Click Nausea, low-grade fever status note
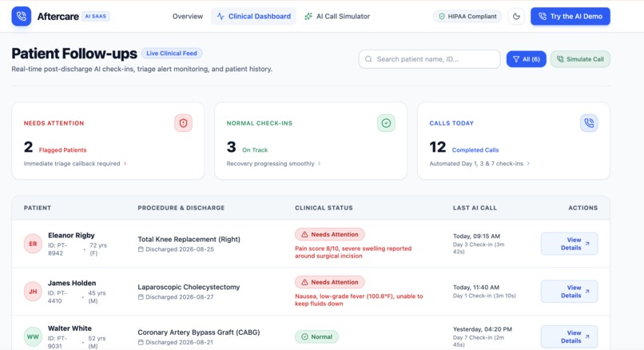The image size is (644, 350). (x=359, y=300)
